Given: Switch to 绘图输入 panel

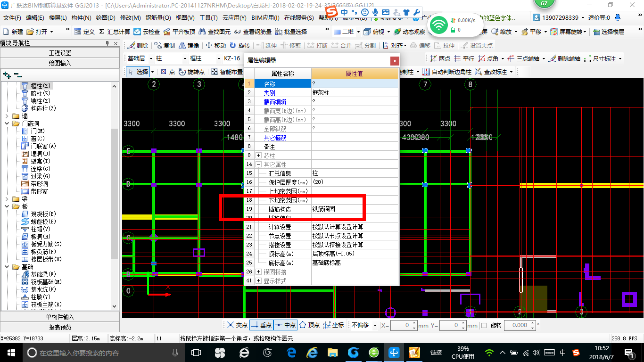Looking at the screenshot, I should tap(60, 63).
